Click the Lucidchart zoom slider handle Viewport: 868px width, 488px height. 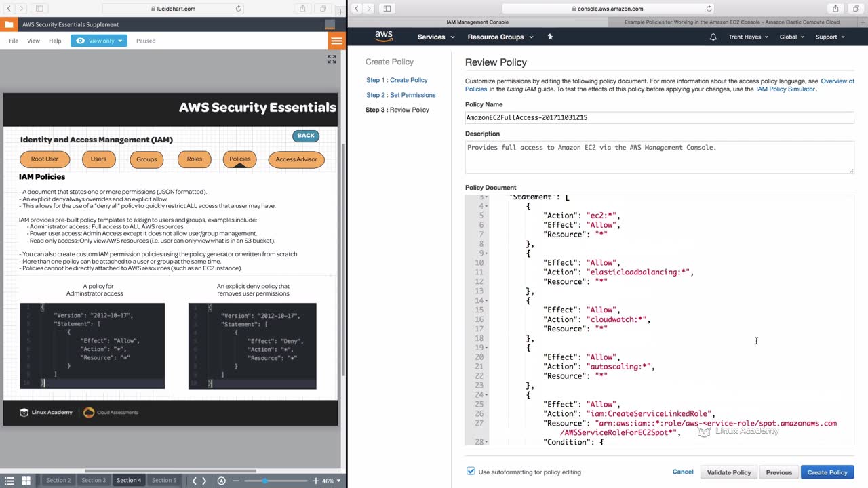264,481
